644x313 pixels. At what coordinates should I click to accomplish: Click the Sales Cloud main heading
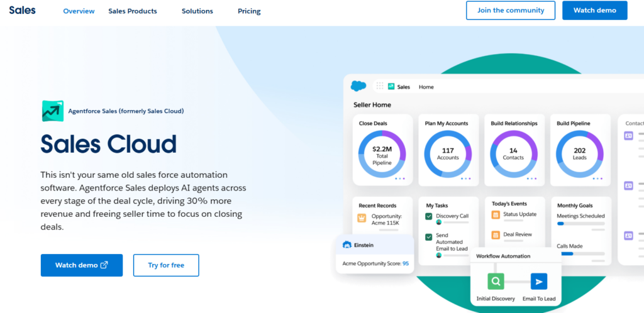(x=108, y=143)
